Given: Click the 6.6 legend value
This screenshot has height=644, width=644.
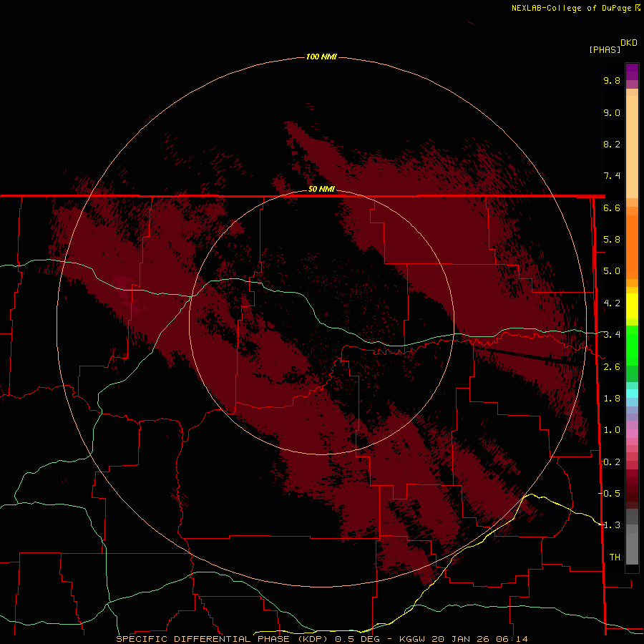Looking at the screenshot, I should coord(612,208).
